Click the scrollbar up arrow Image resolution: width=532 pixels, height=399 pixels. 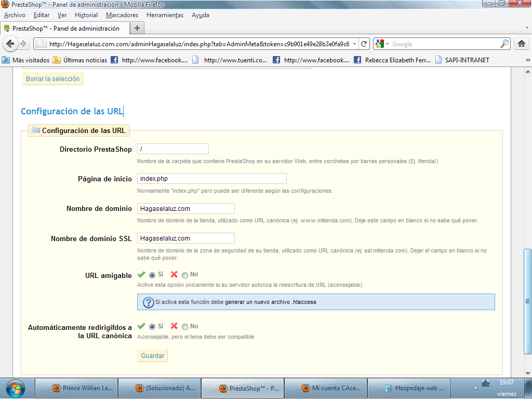point(527,72)
